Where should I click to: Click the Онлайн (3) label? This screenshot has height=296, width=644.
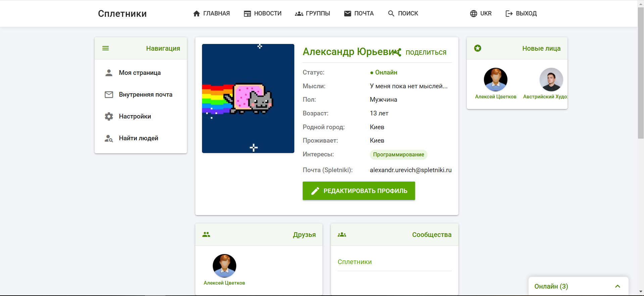pos(551,286)
